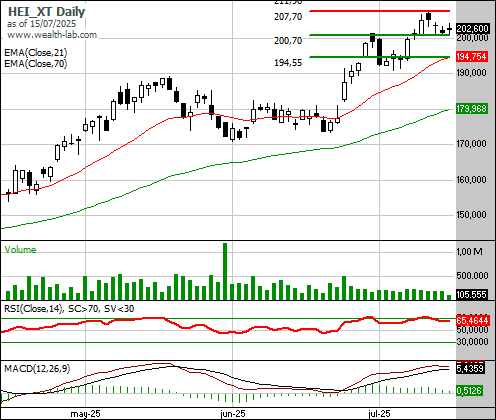Click the 1,00 M volume axis label
Image resolution: width=496 pixels, height=420 pixels.
pyautogui.click(x=470, y=252)
